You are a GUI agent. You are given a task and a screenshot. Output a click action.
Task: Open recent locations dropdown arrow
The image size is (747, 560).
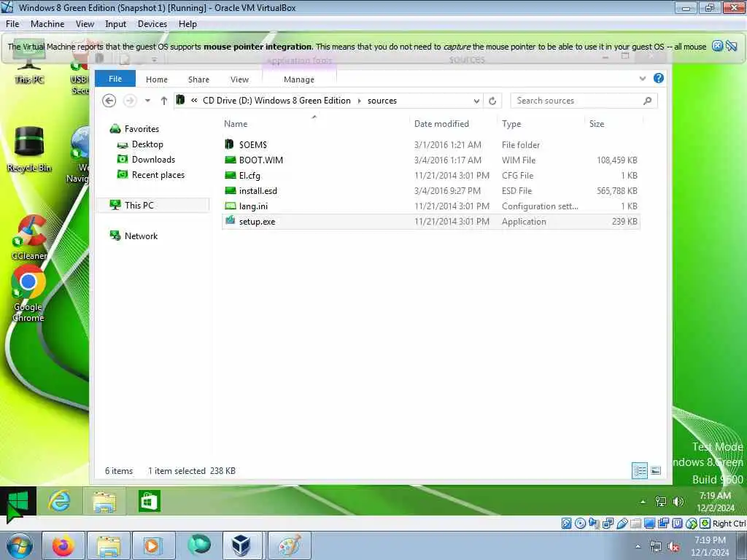click(147, 101)
